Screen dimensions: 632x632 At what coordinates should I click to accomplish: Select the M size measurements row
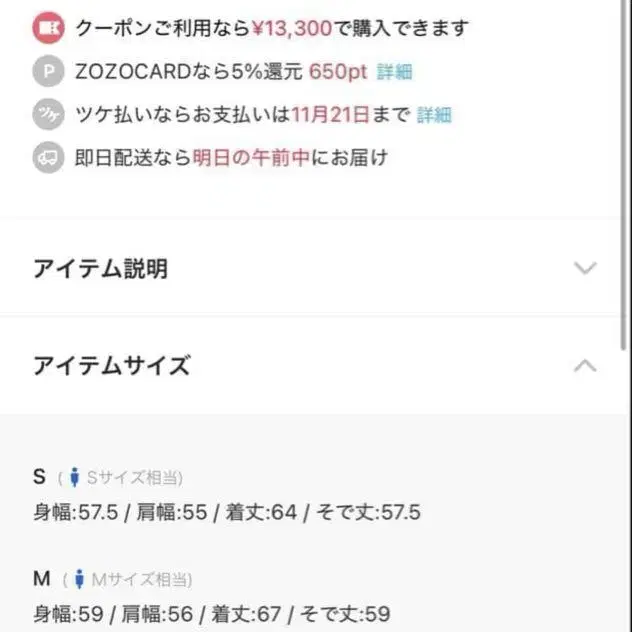click(211, 614)
